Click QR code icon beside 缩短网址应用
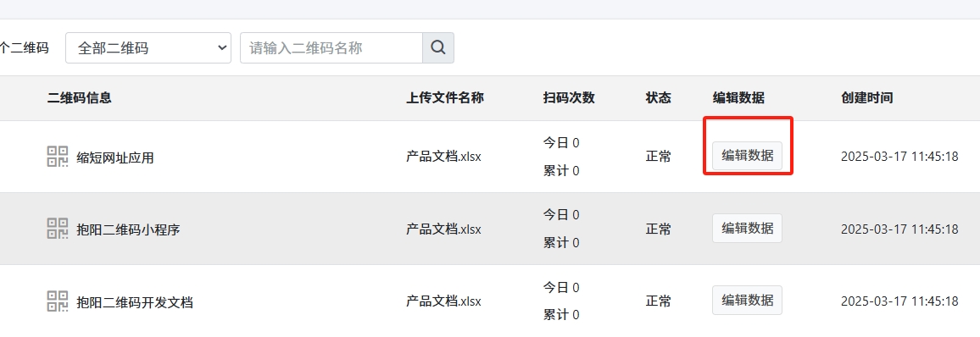 (x=58, y=156)
